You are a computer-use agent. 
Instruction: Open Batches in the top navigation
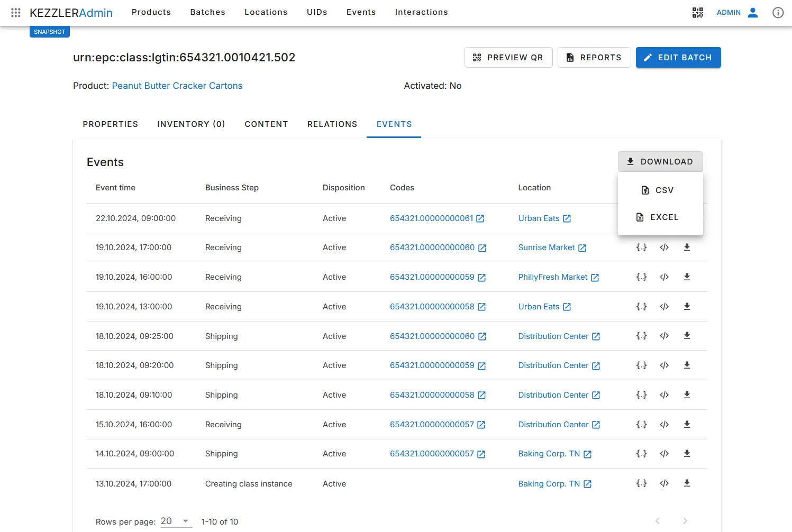click(207, 12)
